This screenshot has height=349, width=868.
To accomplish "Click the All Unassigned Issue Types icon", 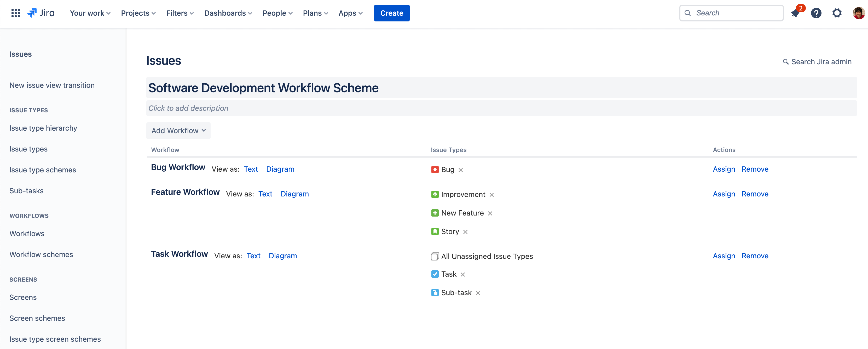I will pos(435,256).
